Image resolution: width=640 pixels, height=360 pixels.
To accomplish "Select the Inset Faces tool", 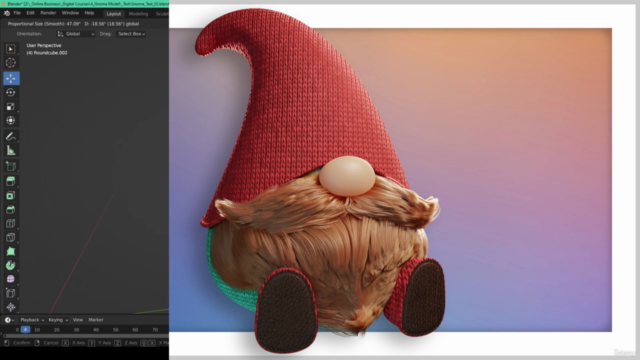I will coord(11,196).
